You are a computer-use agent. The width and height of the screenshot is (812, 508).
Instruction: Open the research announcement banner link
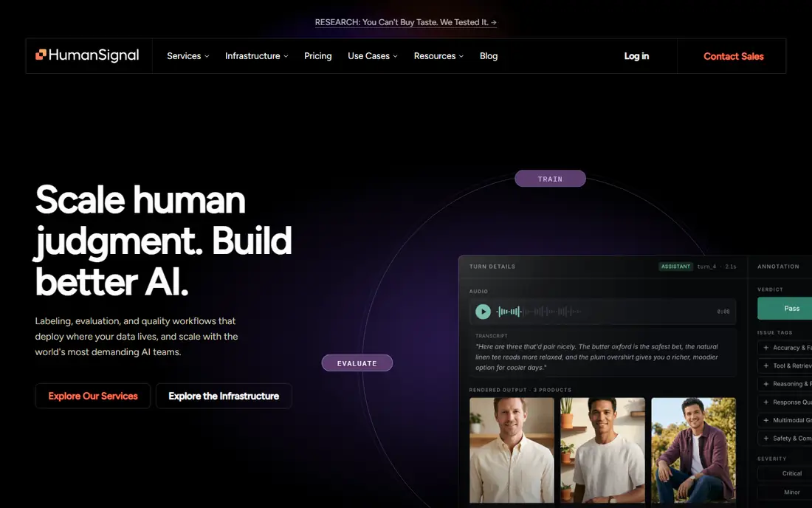point(405,22)
